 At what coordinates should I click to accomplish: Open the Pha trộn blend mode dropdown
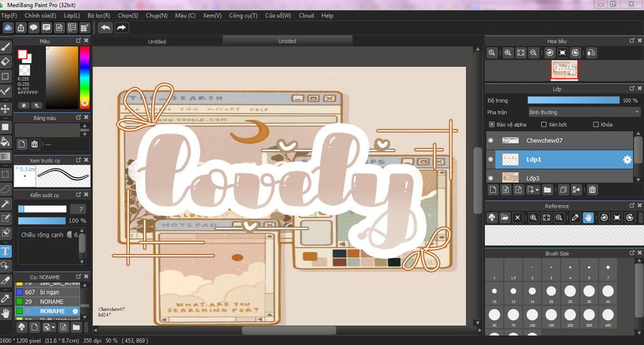584,112
